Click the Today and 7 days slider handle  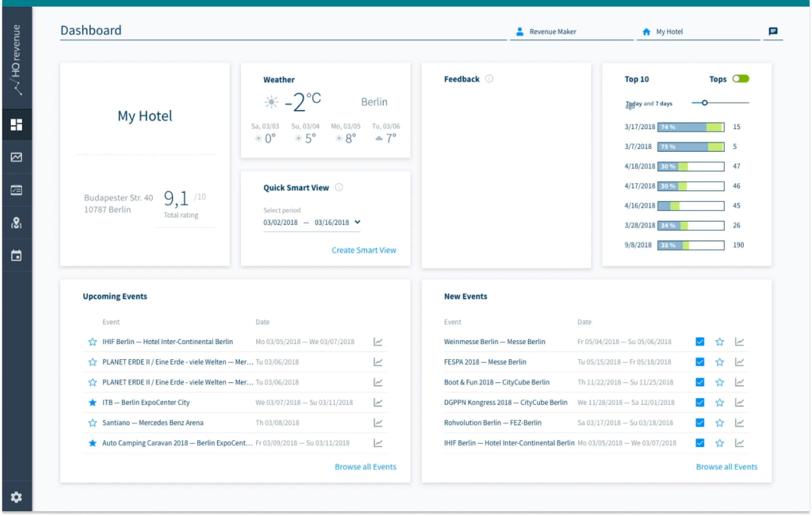(704, 103)
